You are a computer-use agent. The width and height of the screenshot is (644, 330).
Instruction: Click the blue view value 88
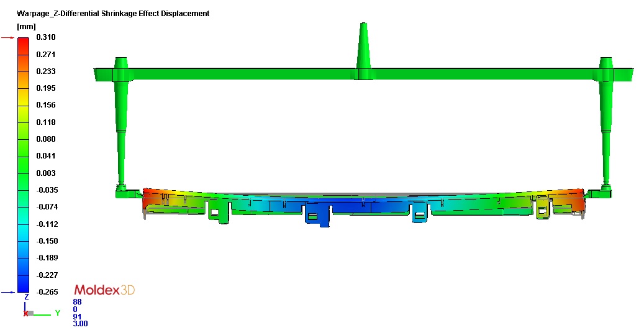point(77,301)
